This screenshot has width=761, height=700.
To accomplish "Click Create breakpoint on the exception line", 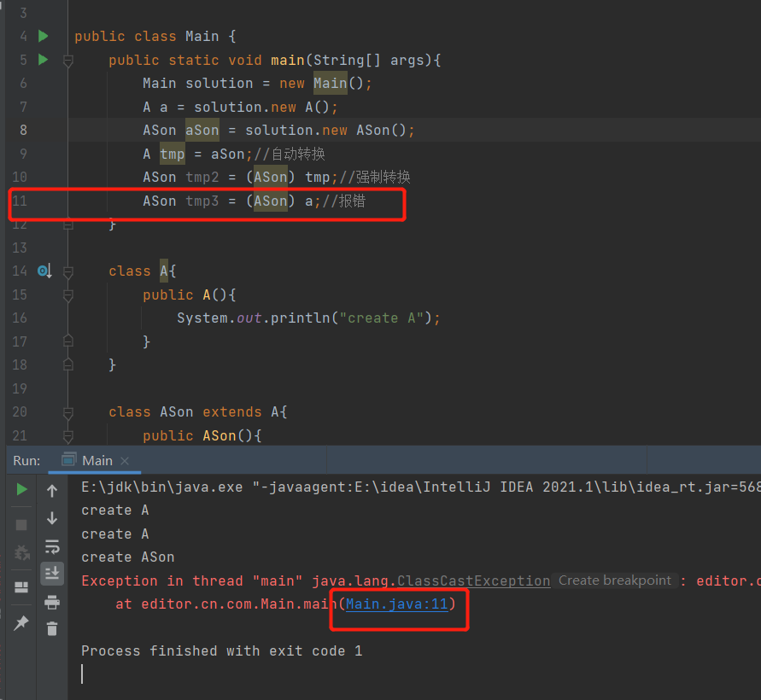I will [614, 580].
